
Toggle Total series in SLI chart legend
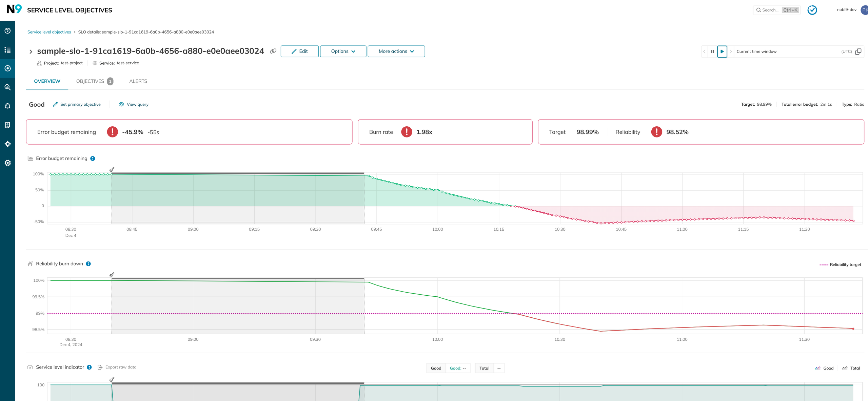tap(851, 368)
